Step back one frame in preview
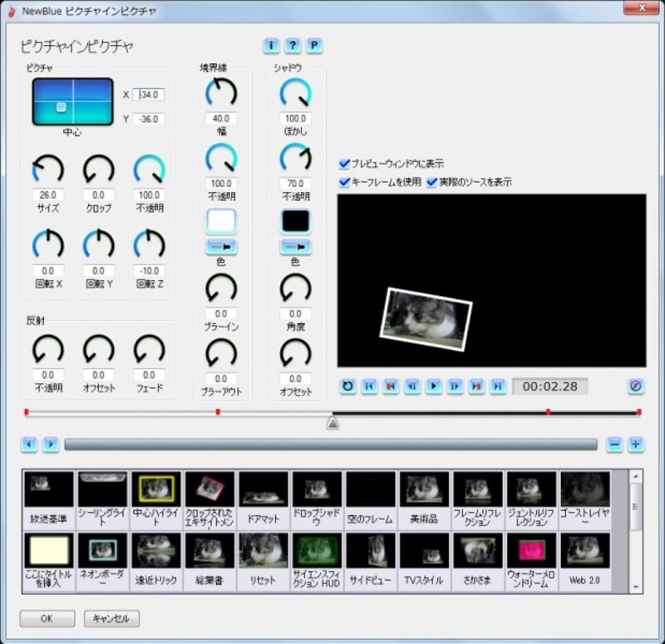665x644 pixels. pyautogui.click(x=411, y=386)
